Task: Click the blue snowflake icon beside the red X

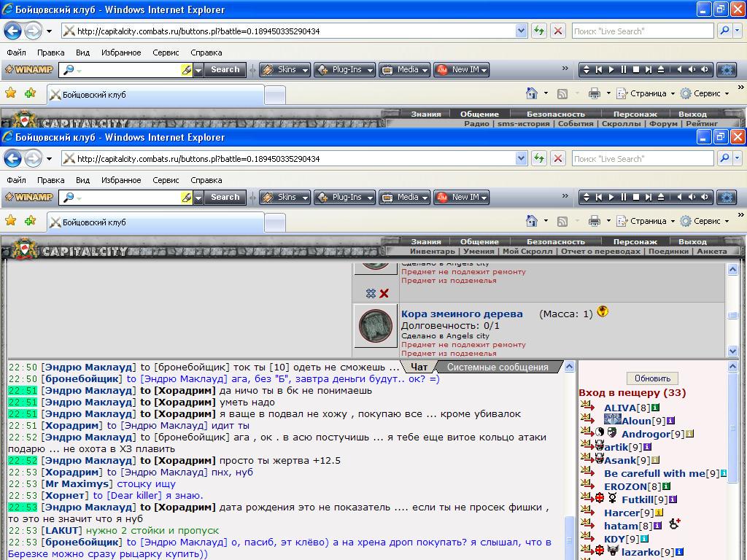Action: (371, 293)
